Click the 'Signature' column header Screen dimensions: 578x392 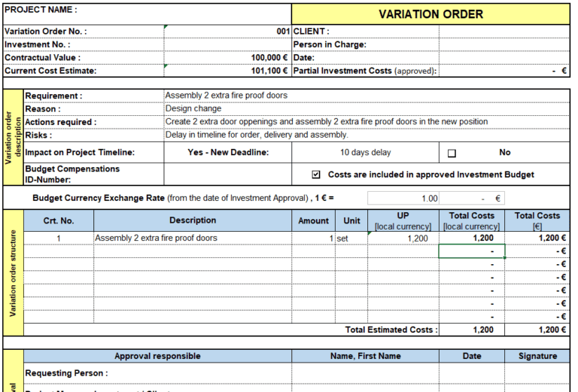[x=537, y=356]
